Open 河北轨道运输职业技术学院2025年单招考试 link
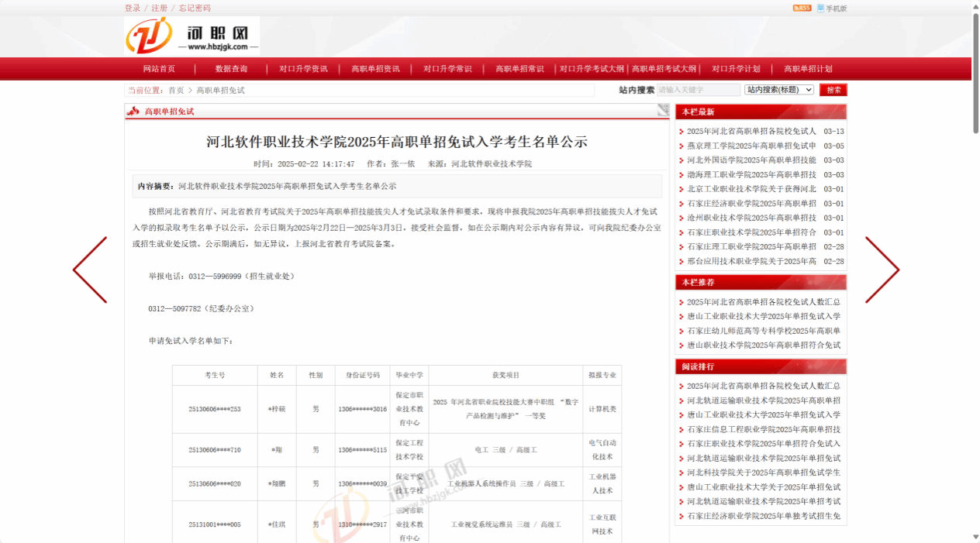 tap(764, 501)
